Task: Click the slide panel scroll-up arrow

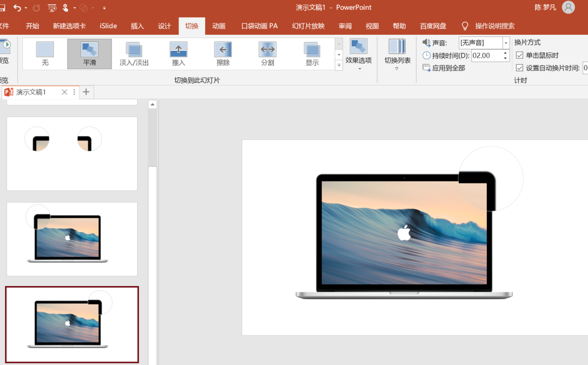Action: pos(152,105)
